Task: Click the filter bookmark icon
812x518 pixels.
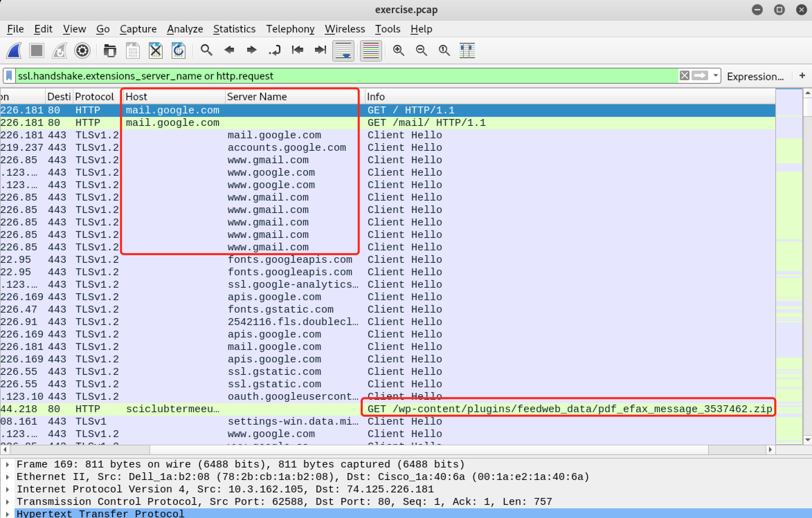Action: [9, 76]
